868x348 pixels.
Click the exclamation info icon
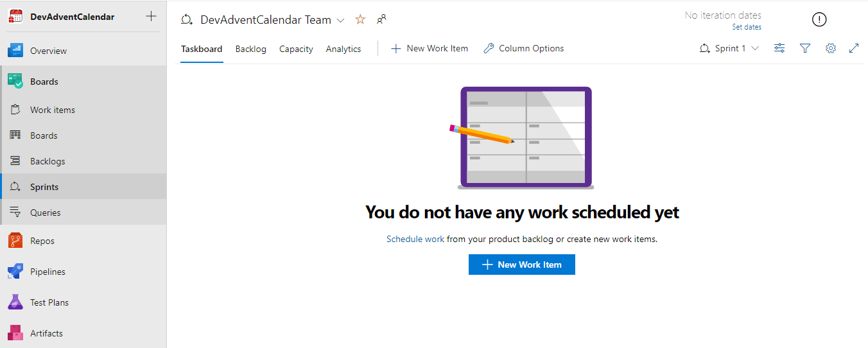[x=819, y=20]
